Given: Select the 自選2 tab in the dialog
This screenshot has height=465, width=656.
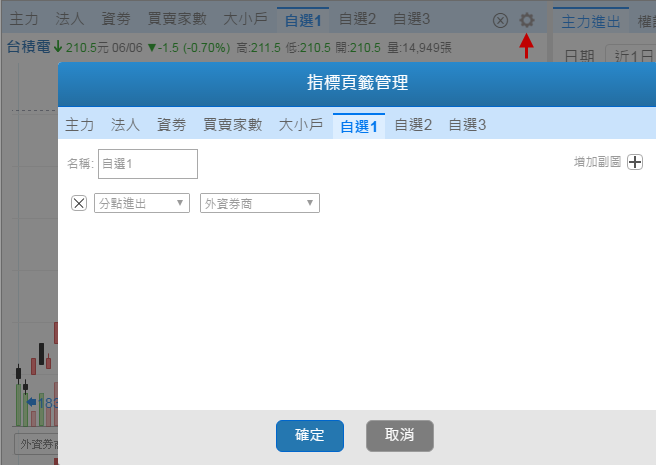Looking at the screenshot, I should [413, 125].
